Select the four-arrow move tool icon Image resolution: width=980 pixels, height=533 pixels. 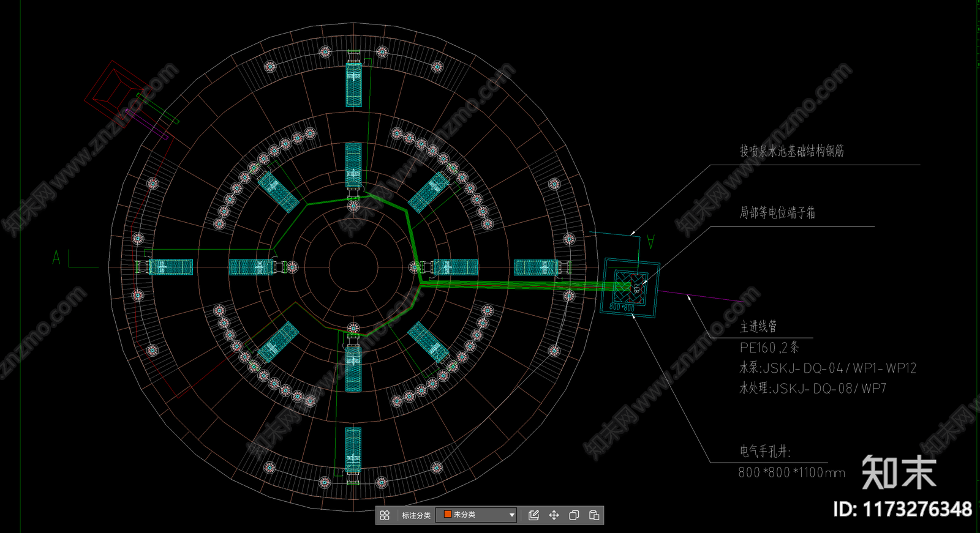(554, 515)
